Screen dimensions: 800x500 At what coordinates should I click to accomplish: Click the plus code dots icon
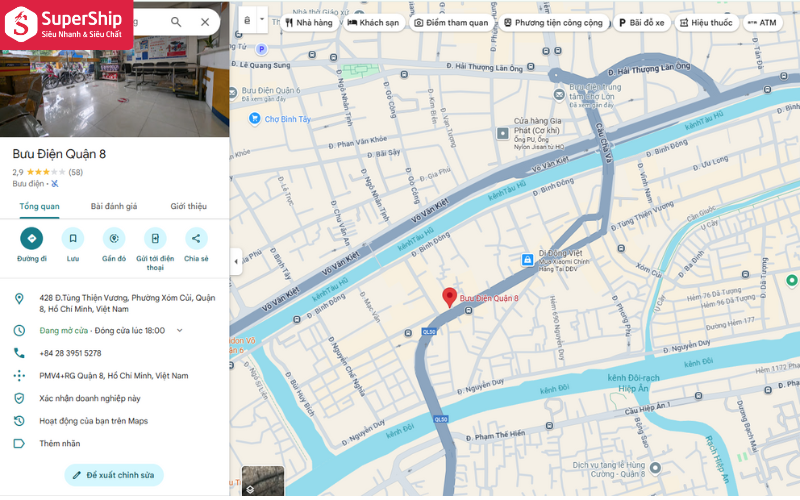tap(19, 376)
